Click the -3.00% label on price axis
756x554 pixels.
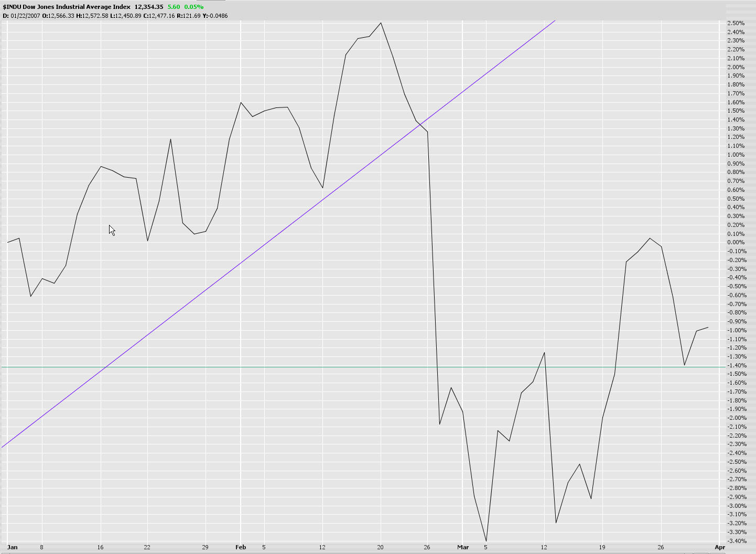tap(737, 506)
